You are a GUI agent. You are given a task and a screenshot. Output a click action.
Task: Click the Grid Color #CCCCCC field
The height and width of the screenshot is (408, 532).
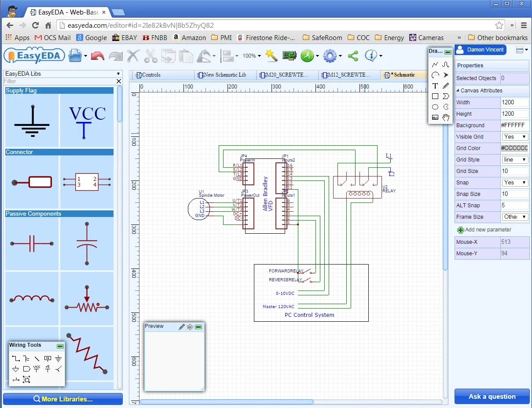coord(515,148)
